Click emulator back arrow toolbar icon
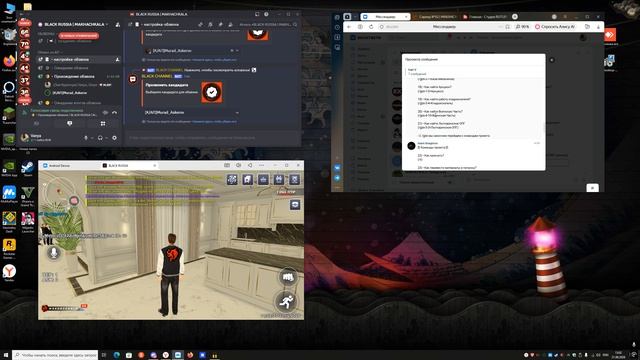Screen dimensions: 640x360 click(250, 165)
